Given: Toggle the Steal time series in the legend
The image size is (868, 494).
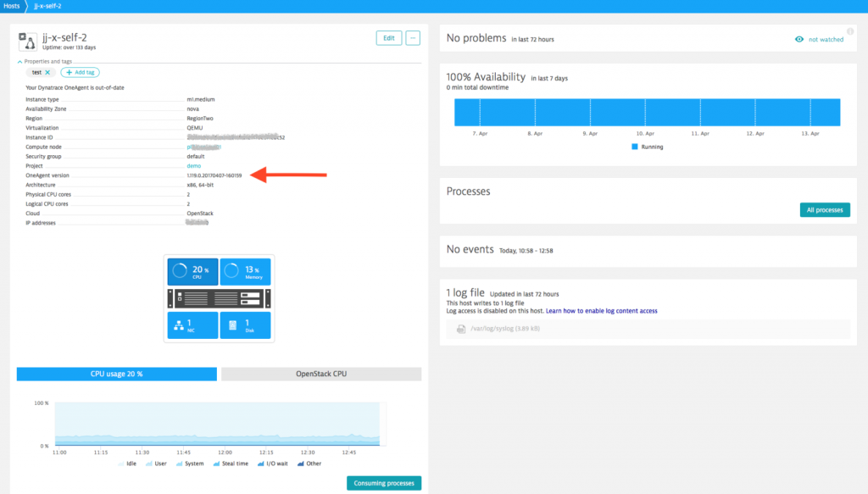Looking at the screenshot, I should [x=217, y=463].
